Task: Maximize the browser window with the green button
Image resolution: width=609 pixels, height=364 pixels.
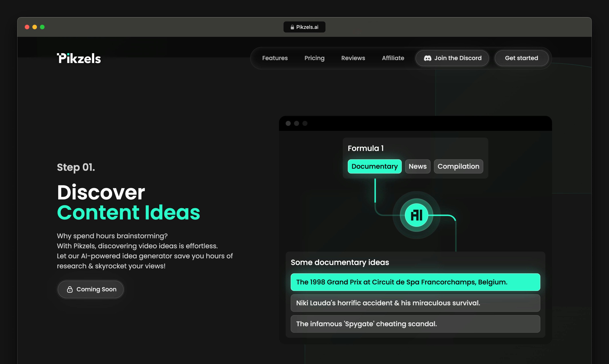Action: (x=42, y=27)
